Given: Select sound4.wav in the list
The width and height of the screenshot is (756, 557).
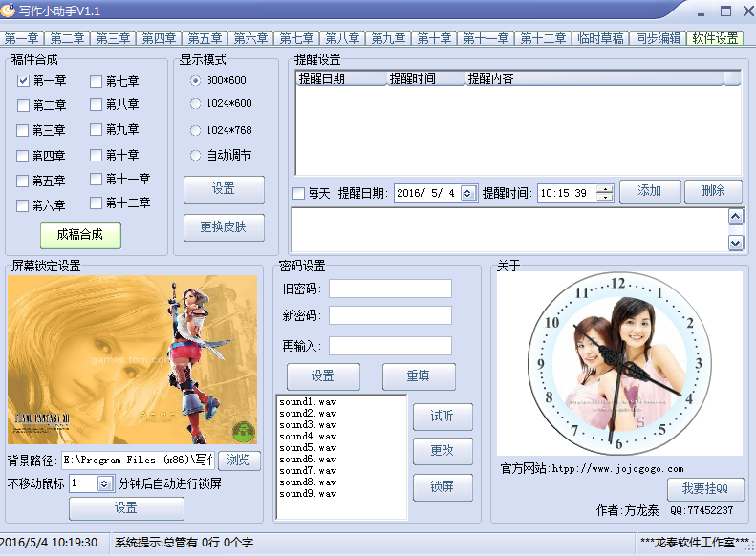Looking at the screenshot, I should click(x=308, y=437).
